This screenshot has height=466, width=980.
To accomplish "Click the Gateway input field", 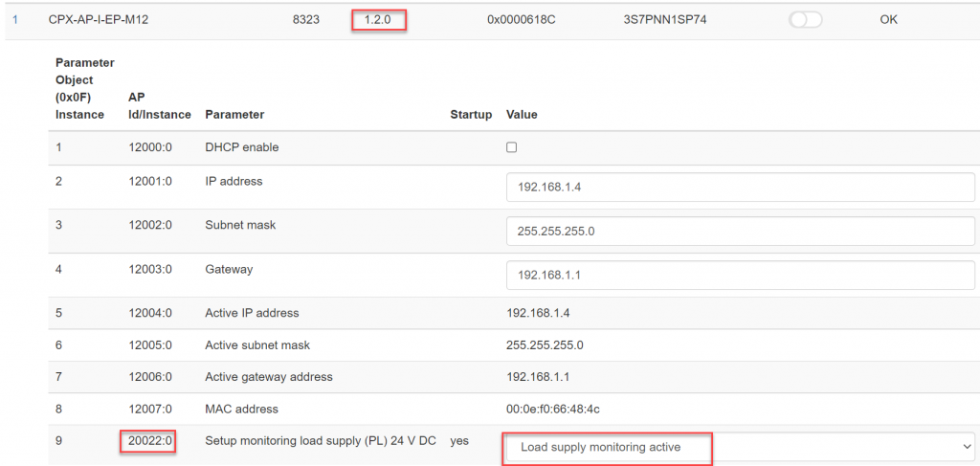I will (x=741, y=275).
